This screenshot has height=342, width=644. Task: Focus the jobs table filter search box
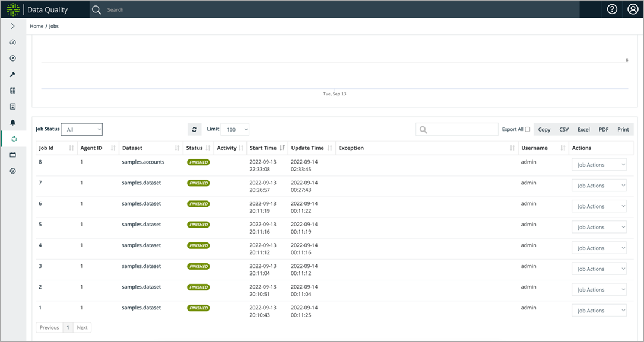(456, 130)
